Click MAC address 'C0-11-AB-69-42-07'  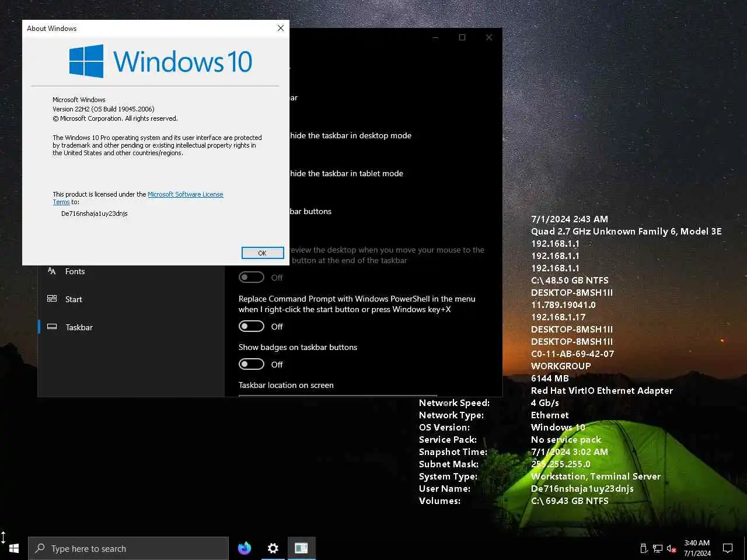tap(573, 353)
